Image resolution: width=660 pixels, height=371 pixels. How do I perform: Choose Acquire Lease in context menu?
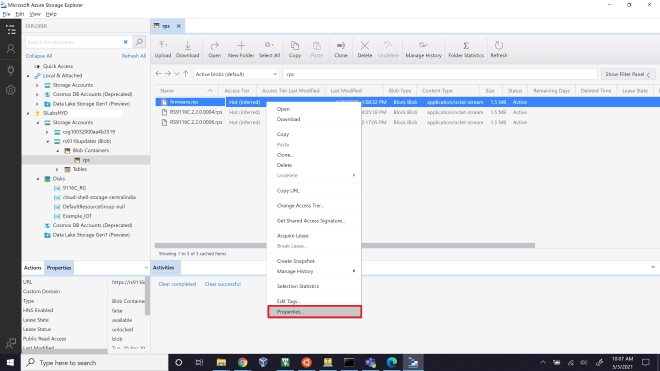tap(314, 236)
